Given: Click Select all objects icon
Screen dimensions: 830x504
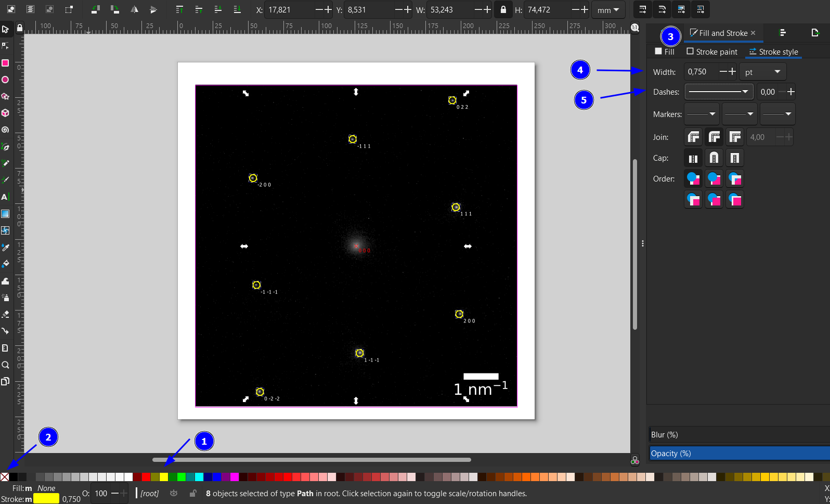Looking at the screenshot, I should pyautogui.click(x=11, y=9).
